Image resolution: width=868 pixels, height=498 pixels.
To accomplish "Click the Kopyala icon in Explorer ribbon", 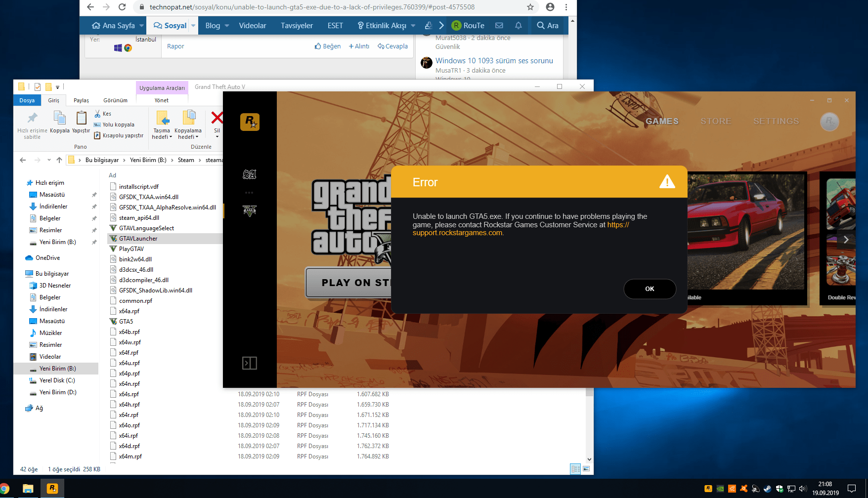I will pos(59,122).
